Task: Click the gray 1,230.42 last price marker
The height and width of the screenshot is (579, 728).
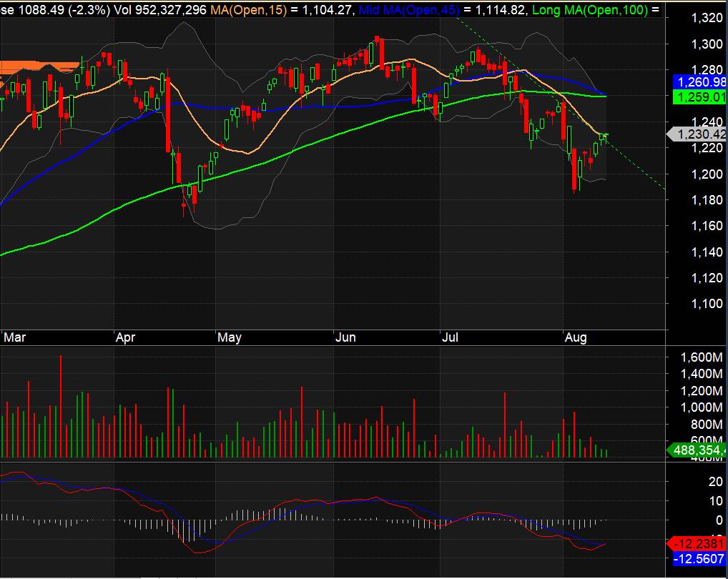Action: pyautogui.click(x=697, y=134)
